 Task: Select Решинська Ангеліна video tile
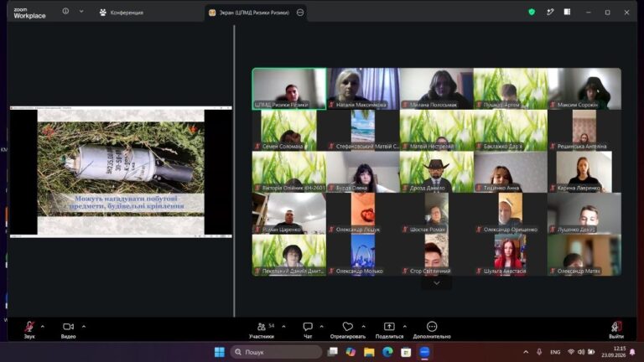click(584, 130)
